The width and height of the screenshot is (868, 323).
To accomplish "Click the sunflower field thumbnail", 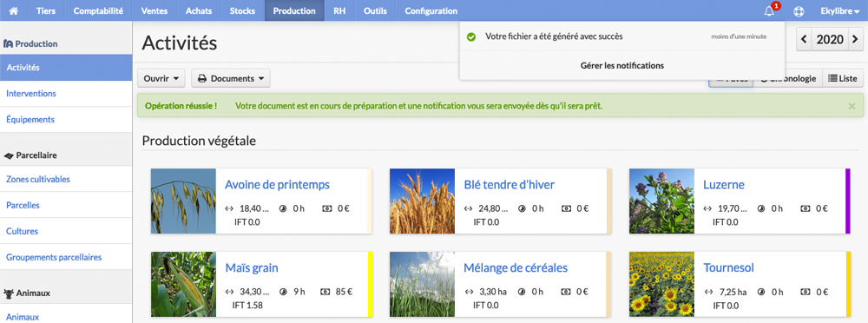I will pyautogui.click(x=661, y=284).
